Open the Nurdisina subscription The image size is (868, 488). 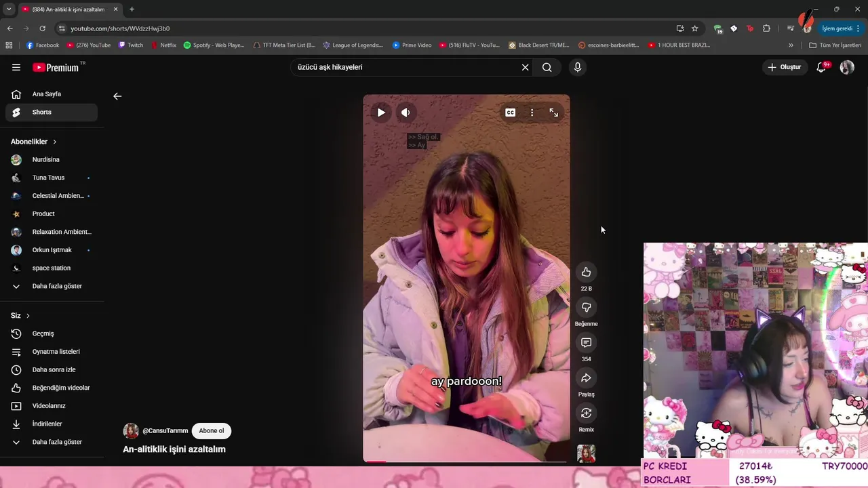[52, 159]
